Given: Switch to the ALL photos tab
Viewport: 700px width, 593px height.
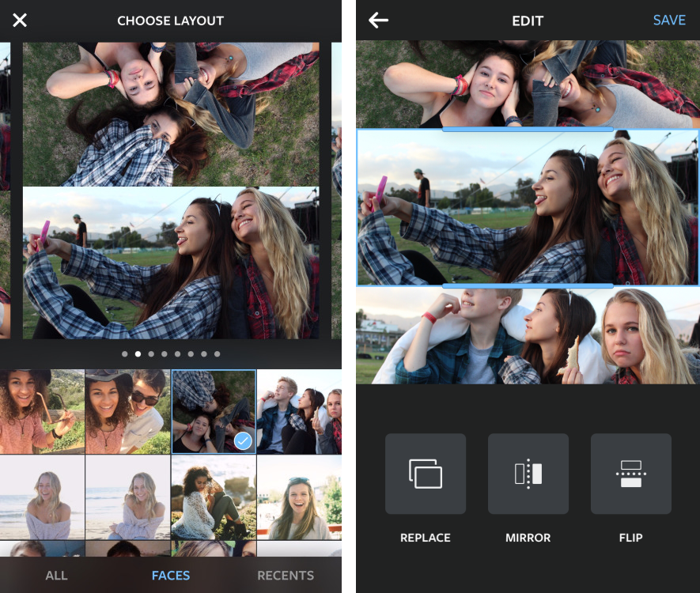Looking at the screenshot, I should click(x=57, y=575).
